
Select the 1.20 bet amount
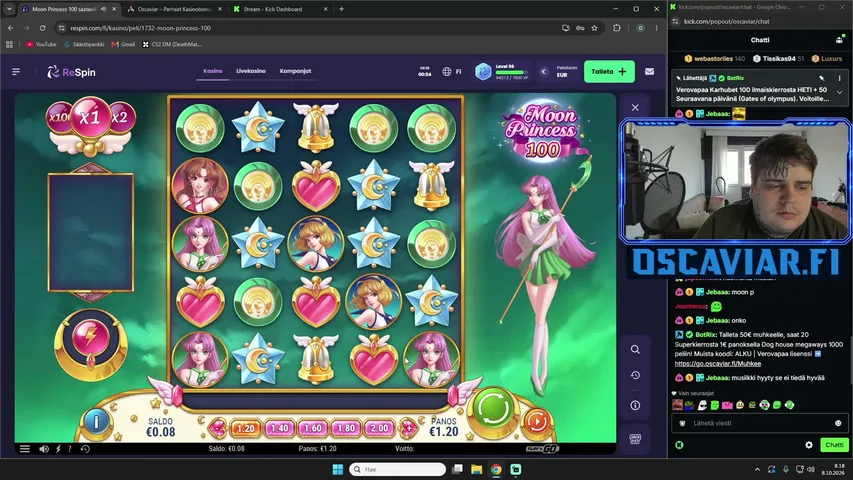pos(245,428)
